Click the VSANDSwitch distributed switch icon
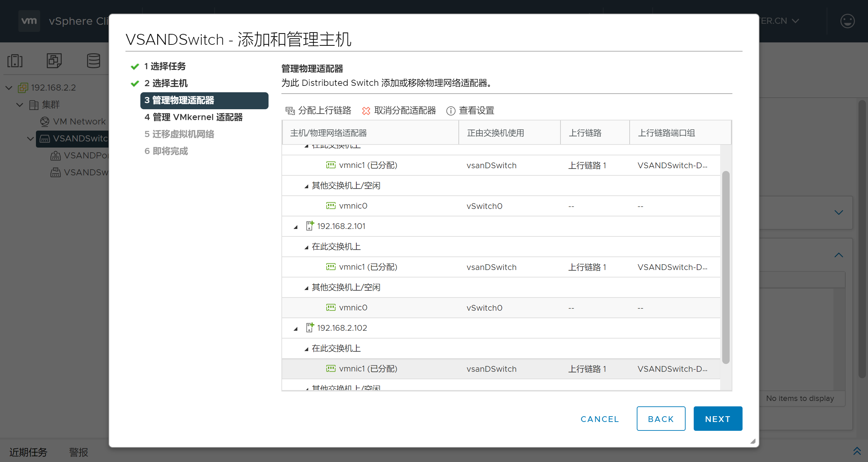 [45, 138]
